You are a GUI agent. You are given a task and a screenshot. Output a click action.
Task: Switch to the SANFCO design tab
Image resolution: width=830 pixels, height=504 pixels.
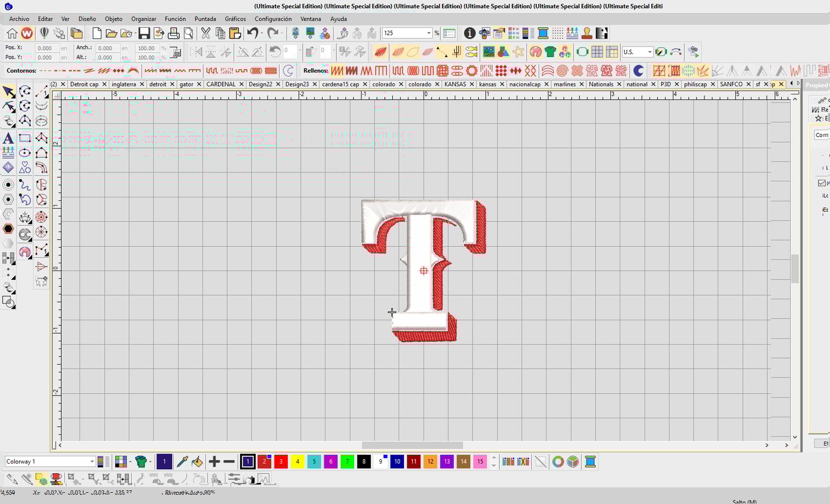pyautogui.click(x=731, y=84)
